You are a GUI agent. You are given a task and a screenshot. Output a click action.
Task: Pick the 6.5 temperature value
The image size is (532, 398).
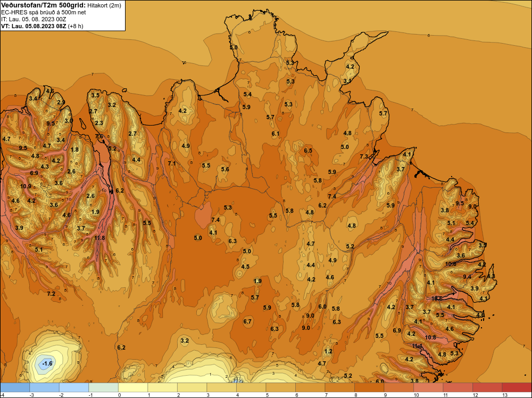coord(307,150)
